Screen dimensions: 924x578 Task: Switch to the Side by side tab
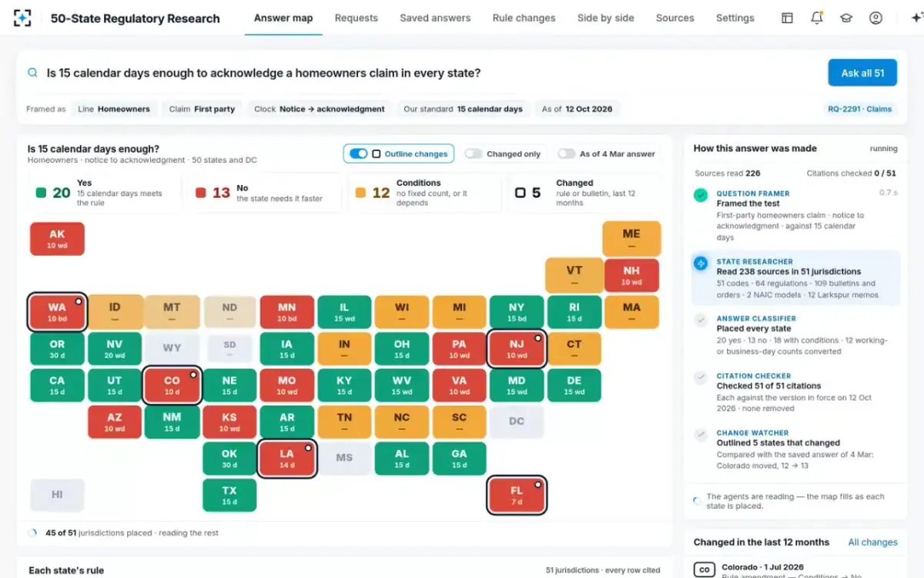pyautogui.click(x=606, y=18)
